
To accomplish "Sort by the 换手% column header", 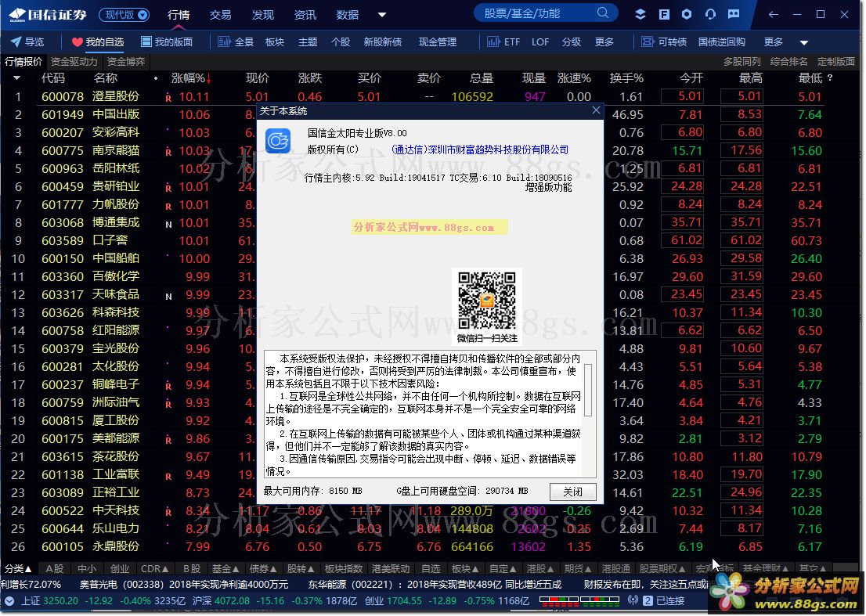I will [x=626, y=78].
